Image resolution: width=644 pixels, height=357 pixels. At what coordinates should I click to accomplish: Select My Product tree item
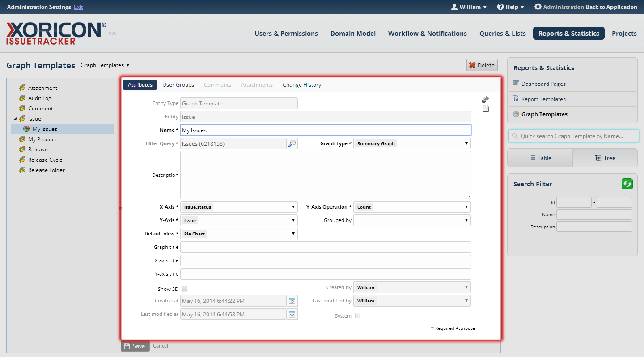coord(42,139)
